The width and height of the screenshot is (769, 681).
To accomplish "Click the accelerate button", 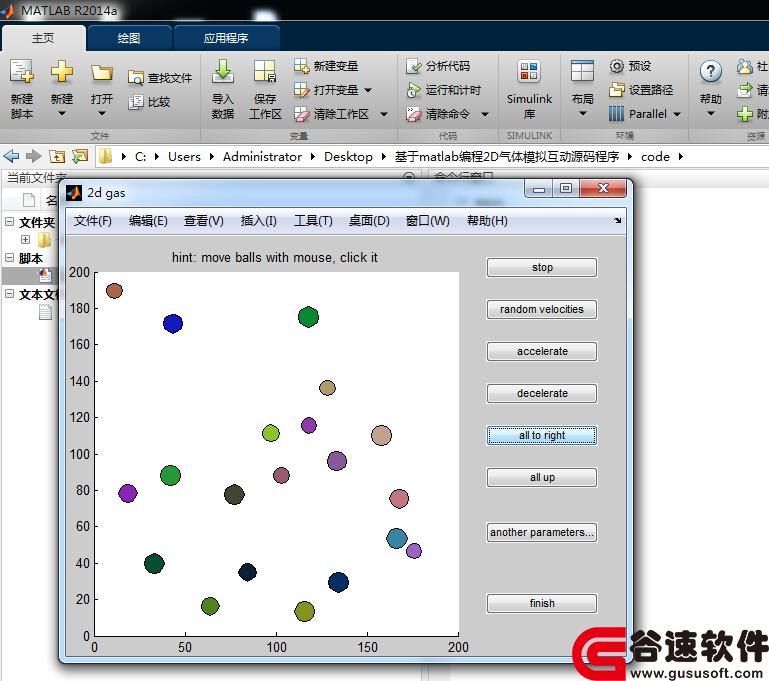I will point(542,352).
